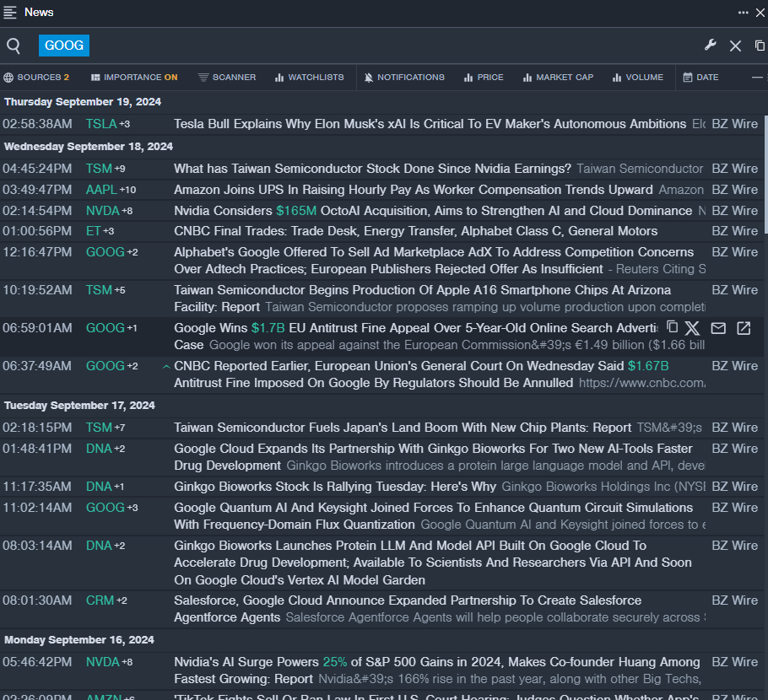This screenshot has width=768, height=700.
Task: Click the CRM ticker symbol
Action: [100, 600]
